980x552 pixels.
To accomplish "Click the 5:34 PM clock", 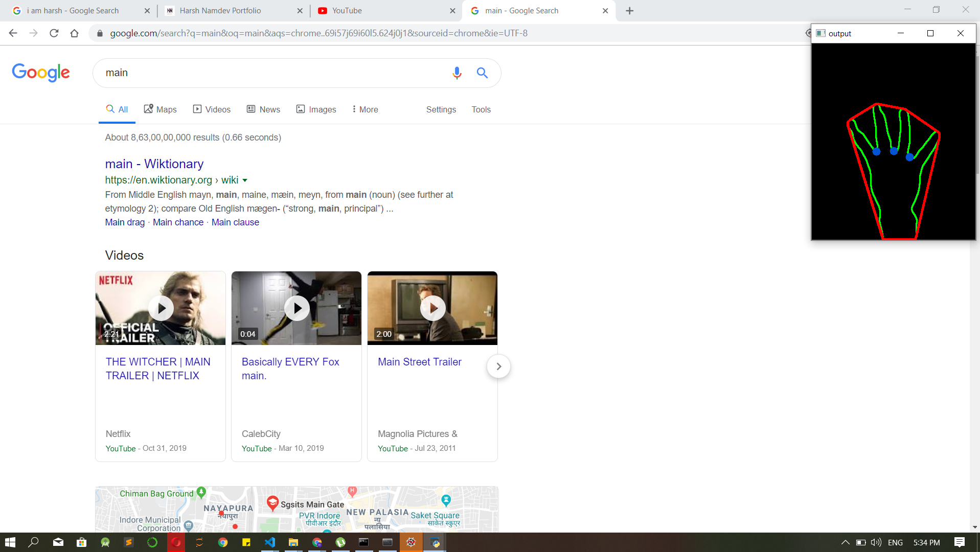I will click(x=926, y=542).
